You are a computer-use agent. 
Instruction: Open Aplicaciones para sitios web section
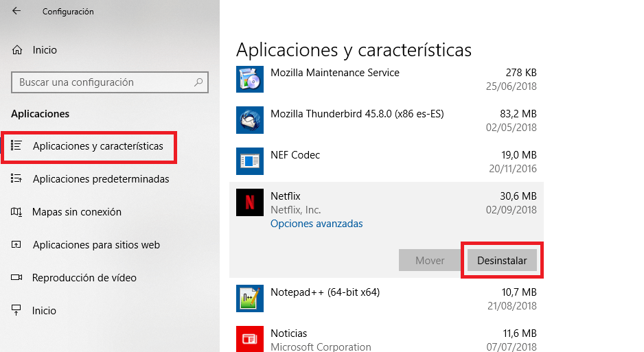pyautogui.click(x=96, y=245)
